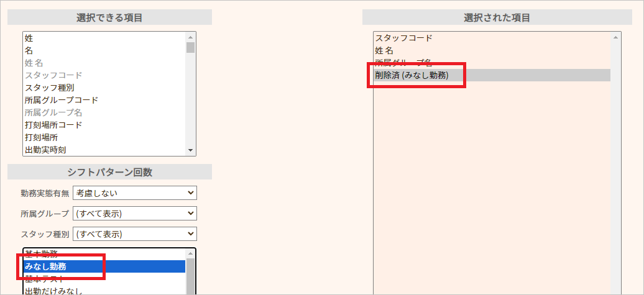Select みなし勤務 shift pattern
The height and width of the screenshot is (295, 644).
point(45,266)
